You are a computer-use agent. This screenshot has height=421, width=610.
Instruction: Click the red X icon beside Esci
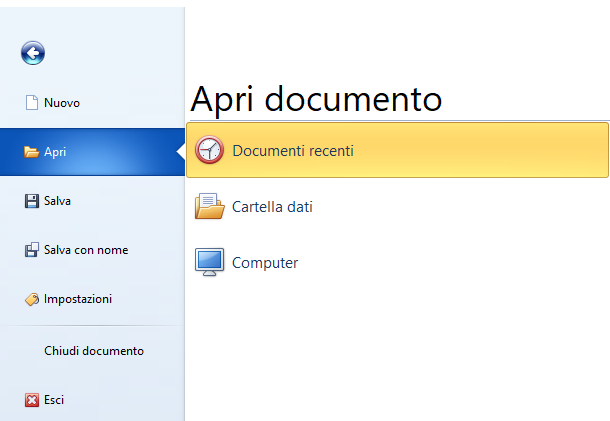(x=31, y=400)
